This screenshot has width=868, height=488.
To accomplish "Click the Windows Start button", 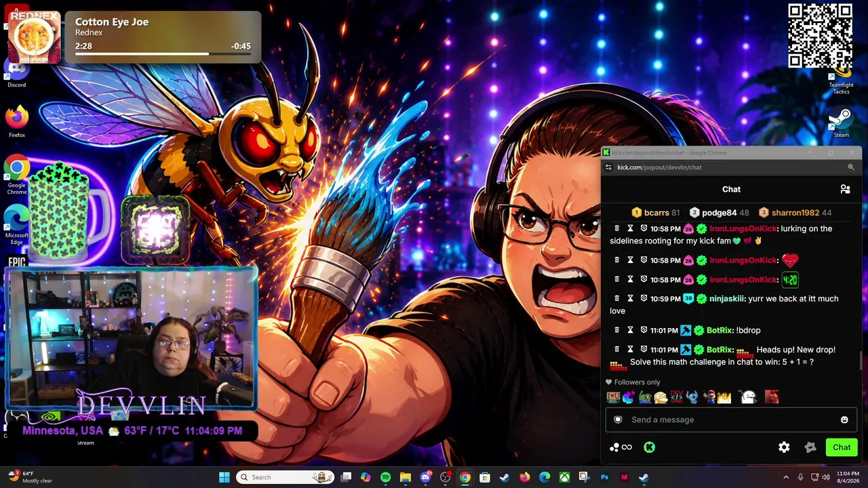I will click(x=224, y=477).
